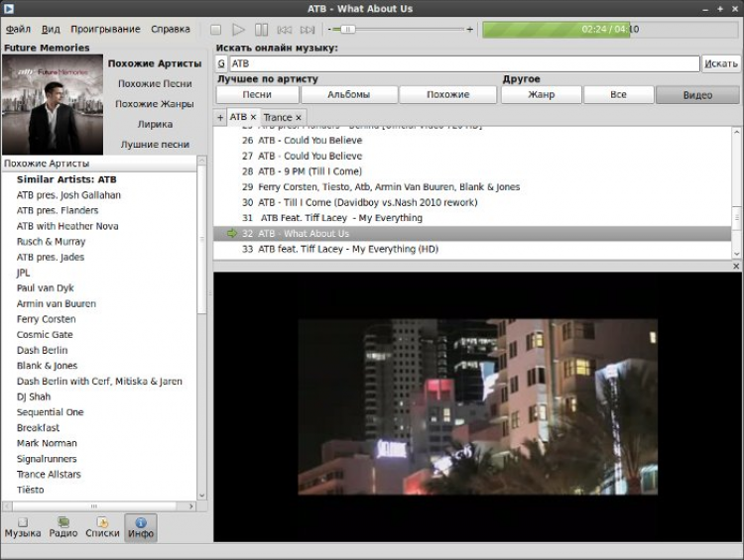The width and height of the screenshot is (744, 560).
Task: Toggle the Видео filter button
Action: pos(696,95)
